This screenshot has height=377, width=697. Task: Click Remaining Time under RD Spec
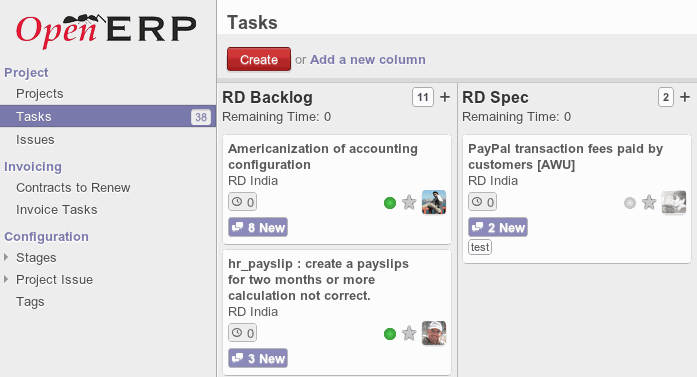(517, 117)
